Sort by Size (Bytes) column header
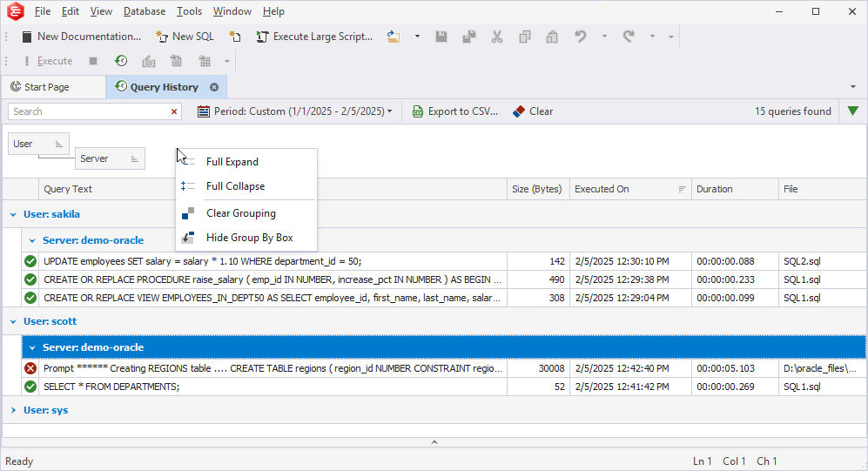This screenshot has width=868, height=471. coord(538,189)
